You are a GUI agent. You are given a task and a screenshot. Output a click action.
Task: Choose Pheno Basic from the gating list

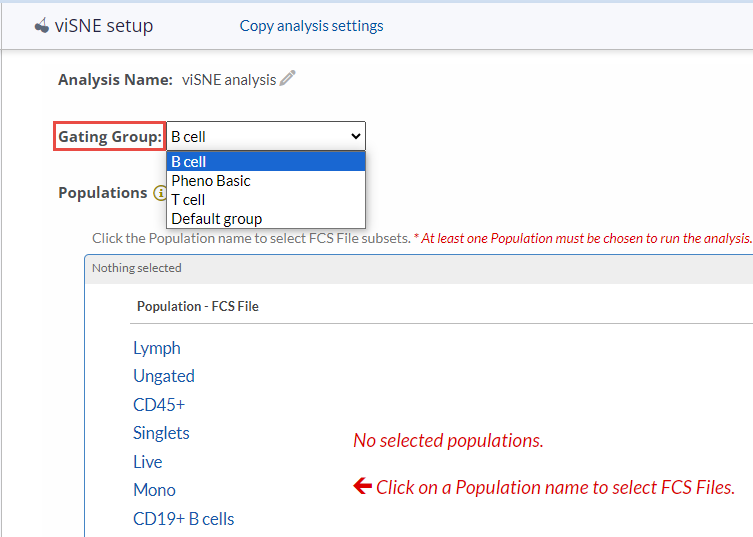tap(211, 181)
